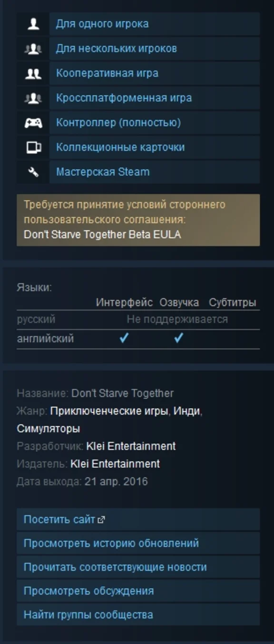The image size is (274, 644).
Task: Click Прочитать соответствующие новости button
Action: [x=138, y=567]
